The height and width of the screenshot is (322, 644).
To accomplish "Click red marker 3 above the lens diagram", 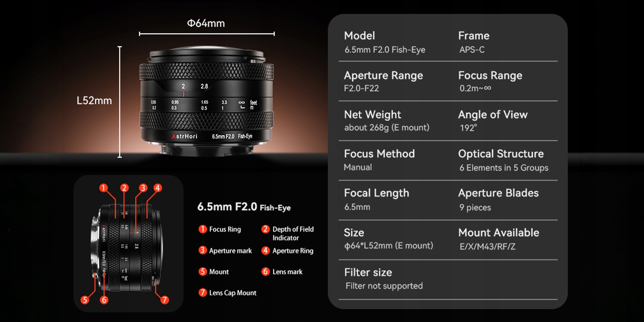I will 143,188.
